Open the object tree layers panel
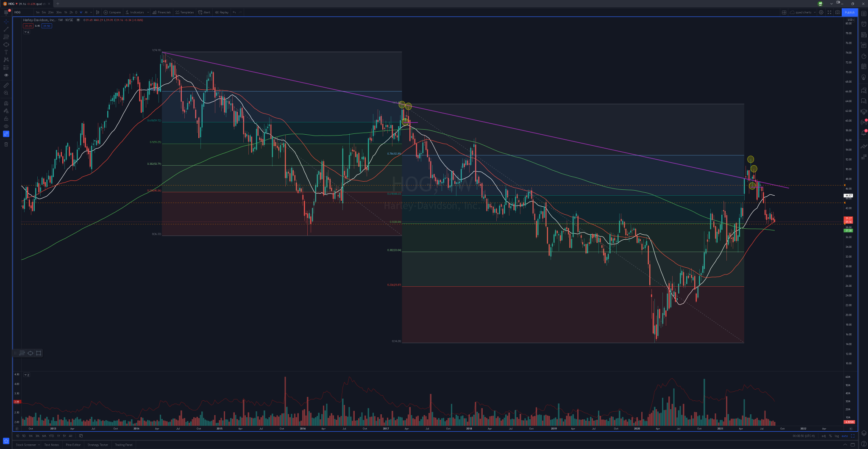 point(864,433)
